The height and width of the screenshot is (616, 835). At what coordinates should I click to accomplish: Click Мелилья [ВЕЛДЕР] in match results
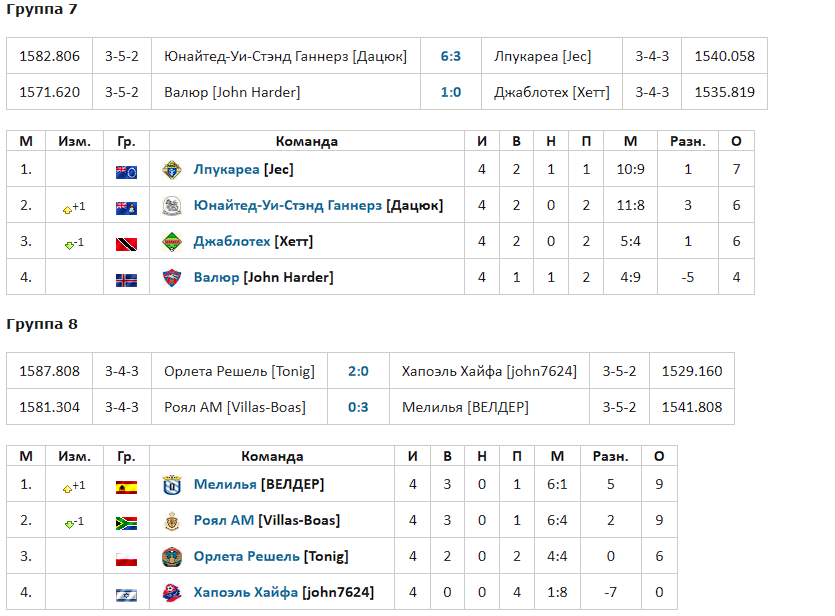pos(465,407)
